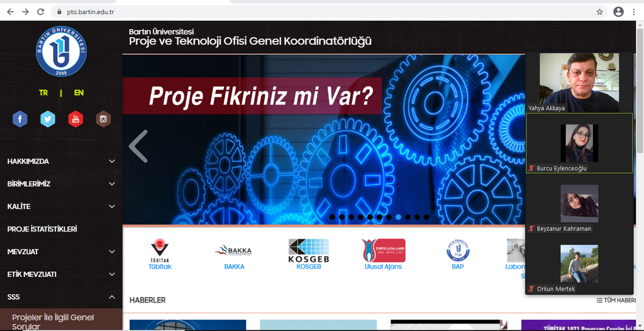Click TÜM HABERLER link
The image size is (644, 331).
tap(617, 301)
